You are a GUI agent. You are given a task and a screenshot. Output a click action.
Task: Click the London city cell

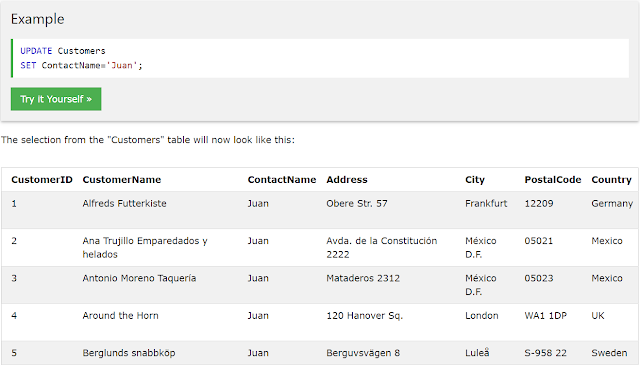pyautogui.click(x=482, y=316)
